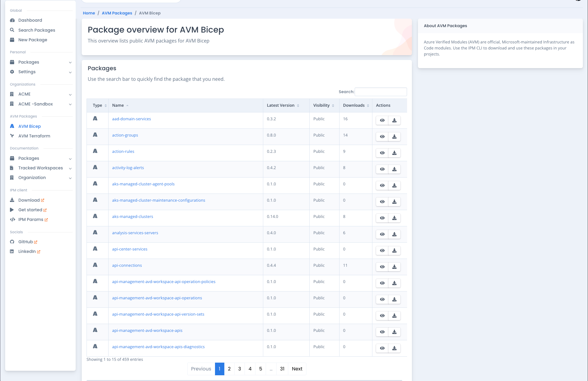Viewport: 588px width, 381px height.
Task: Download aks-managed-cluster-maintenance-configurations package
Action: pyautogui.click(x=394, y=202)
